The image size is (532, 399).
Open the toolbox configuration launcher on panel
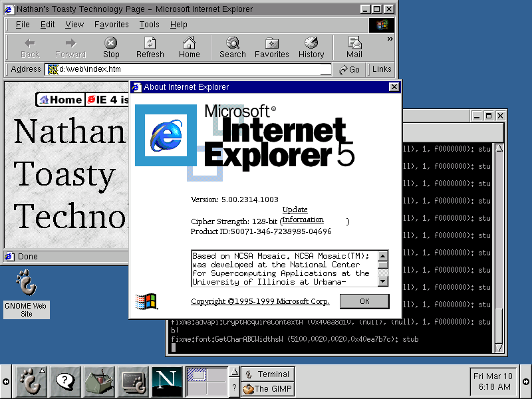click(99, 382)
